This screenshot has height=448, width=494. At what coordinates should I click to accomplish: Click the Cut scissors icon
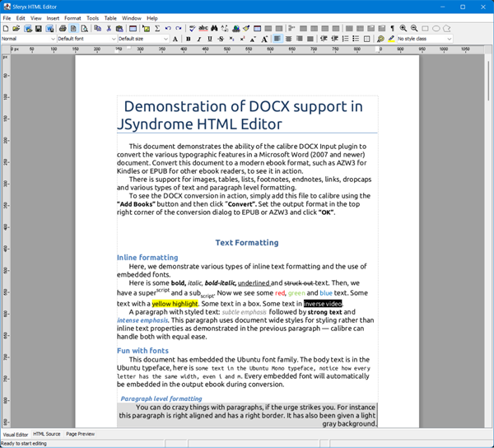tap(108, 29)
